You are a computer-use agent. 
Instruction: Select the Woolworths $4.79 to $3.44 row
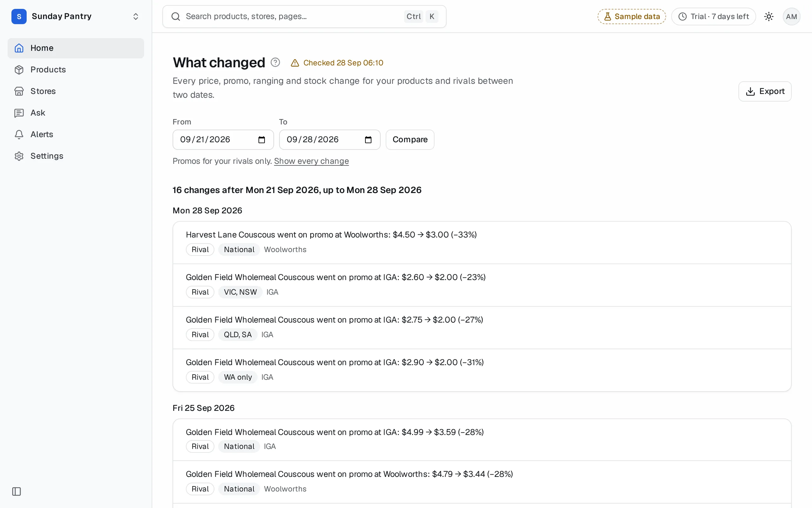[x=482, y=482]
